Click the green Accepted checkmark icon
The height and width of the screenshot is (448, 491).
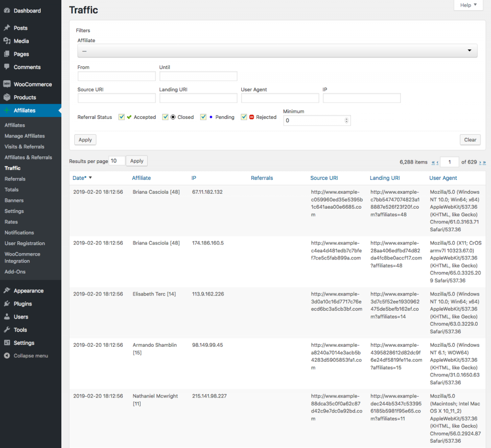(129, 117)
